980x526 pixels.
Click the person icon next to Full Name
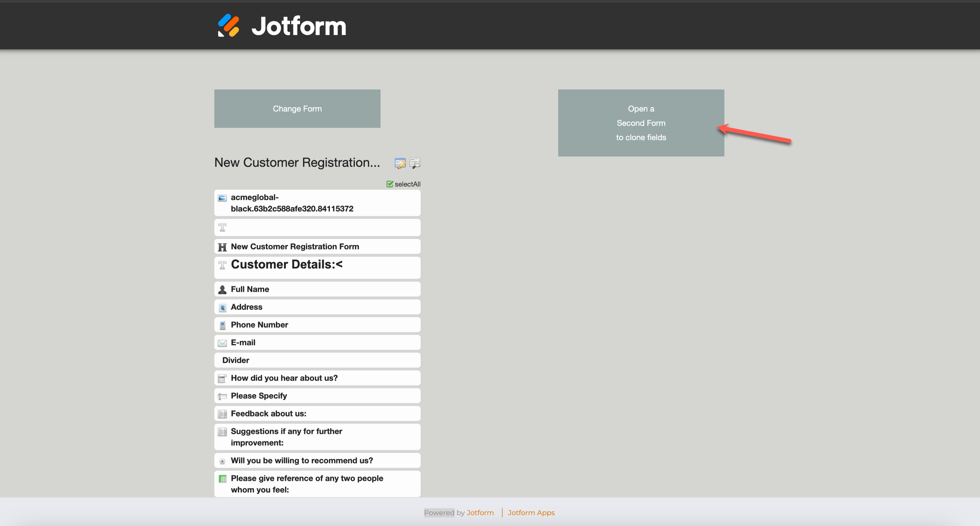222,289
